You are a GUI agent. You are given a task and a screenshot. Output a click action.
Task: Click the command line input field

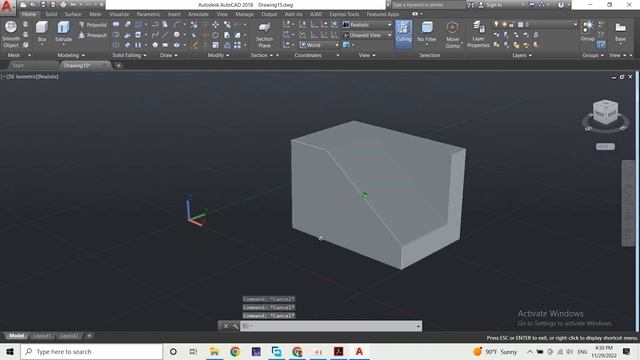pos(328,326)
